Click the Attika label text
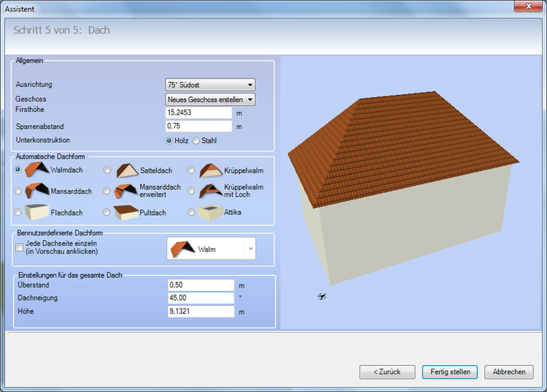This screenshot has width=547, height=392. point(232,212)
